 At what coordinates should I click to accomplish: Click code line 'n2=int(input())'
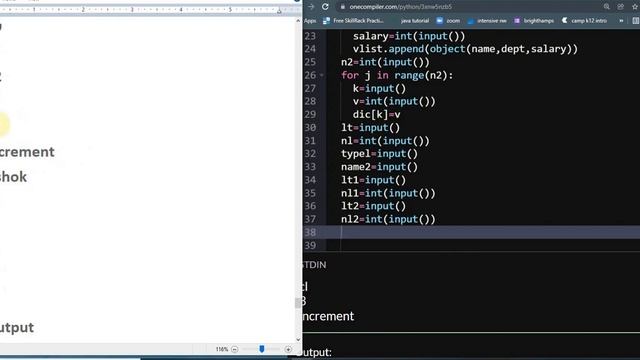(x=385, y=62)
